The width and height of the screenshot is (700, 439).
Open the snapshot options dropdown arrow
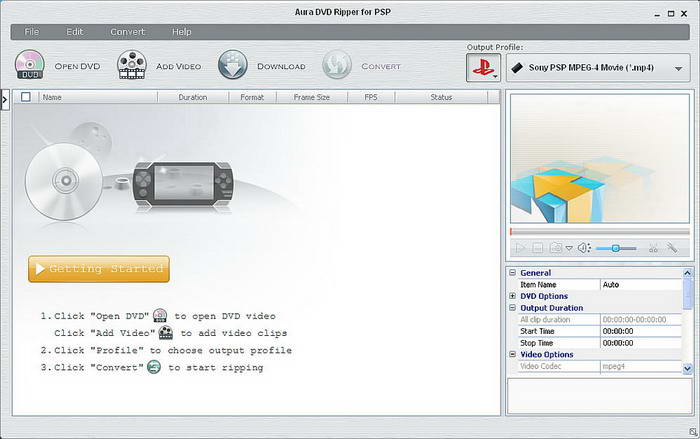click(569, 248)
